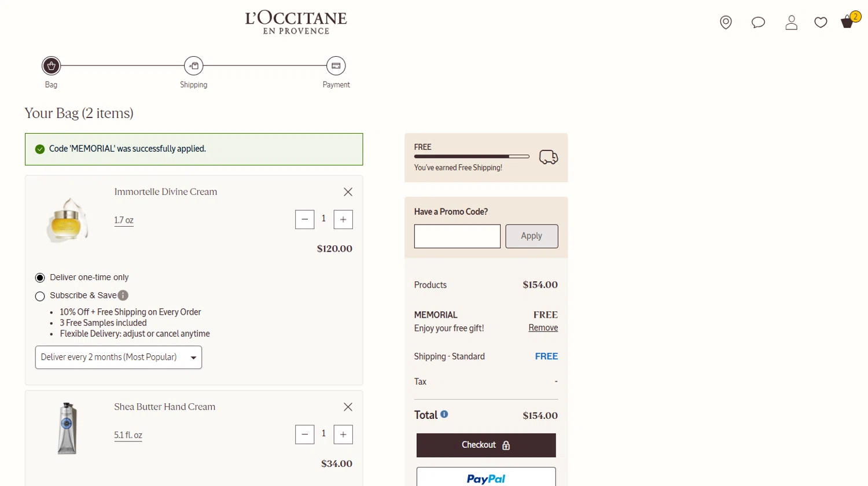Click the Products subtotal $154.00
This screenshot has width=868, height=486.
click(540, 285)
